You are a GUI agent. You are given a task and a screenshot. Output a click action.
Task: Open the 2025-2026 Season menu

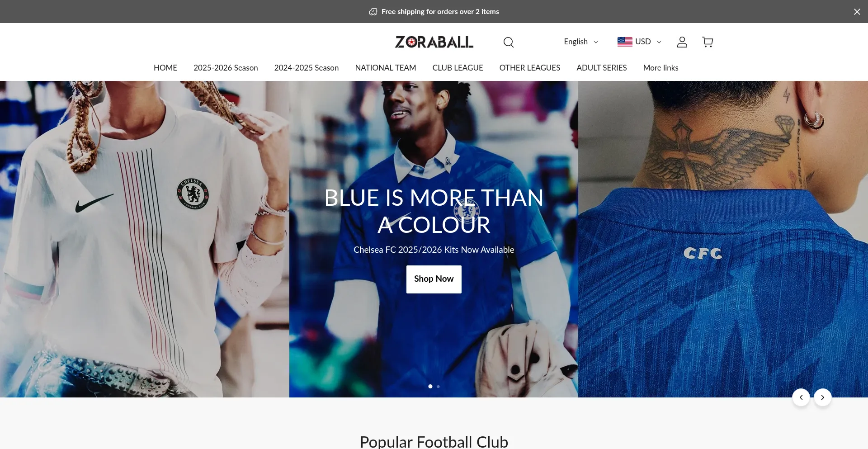click(226, 68)
